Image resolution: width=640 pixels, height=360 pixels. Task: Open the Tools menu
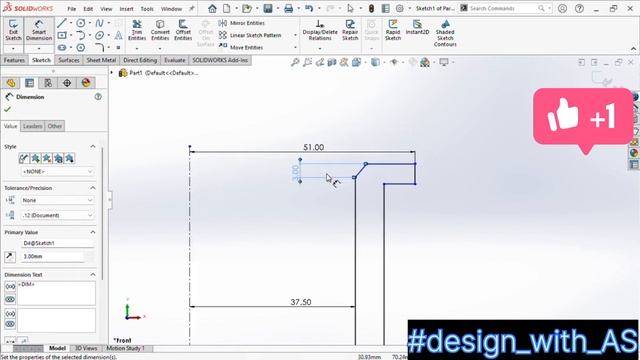(x=147, y=9)
